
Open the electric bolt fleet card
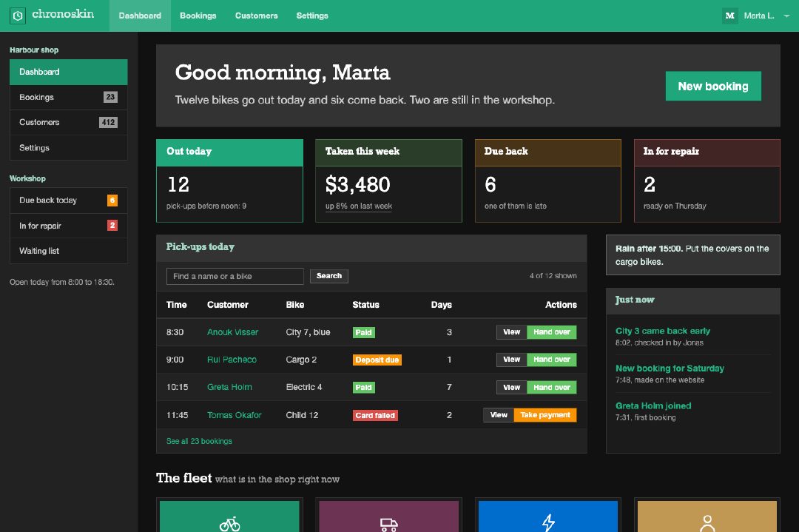pyautogui.click(x=547, y=516)
